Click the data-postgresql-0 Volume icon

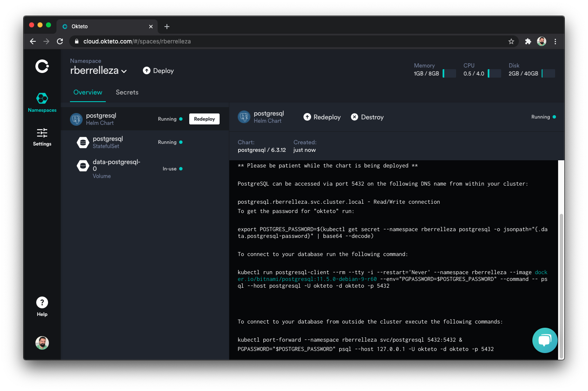click(83, 166)
